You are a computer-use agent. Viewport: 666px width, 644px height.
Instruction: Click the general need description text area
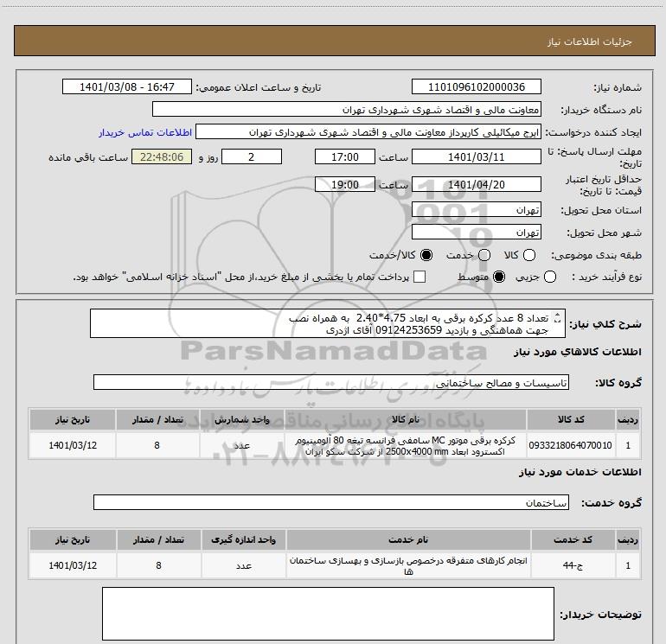click(x=328, y=323)
